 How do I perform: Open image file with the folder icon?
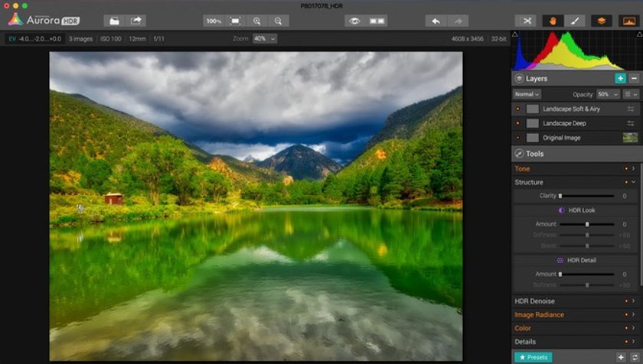click(114, 21)
